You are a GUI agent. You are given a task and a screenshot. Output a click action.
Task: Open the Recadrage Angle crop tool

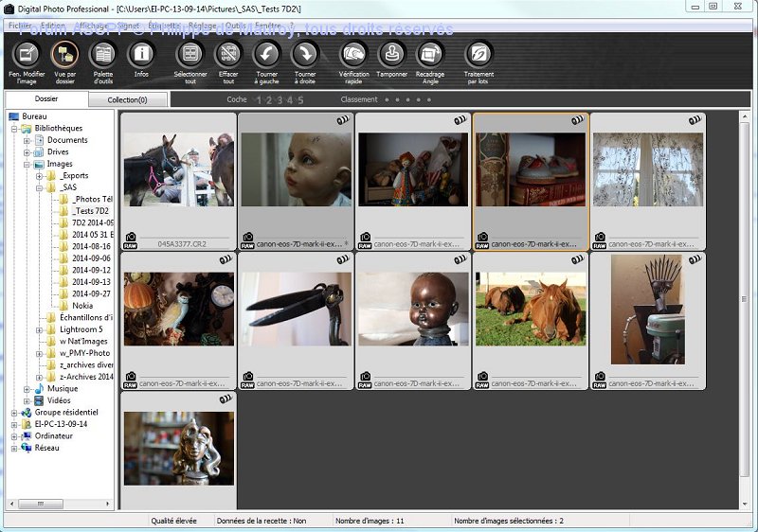coord(429,55)
